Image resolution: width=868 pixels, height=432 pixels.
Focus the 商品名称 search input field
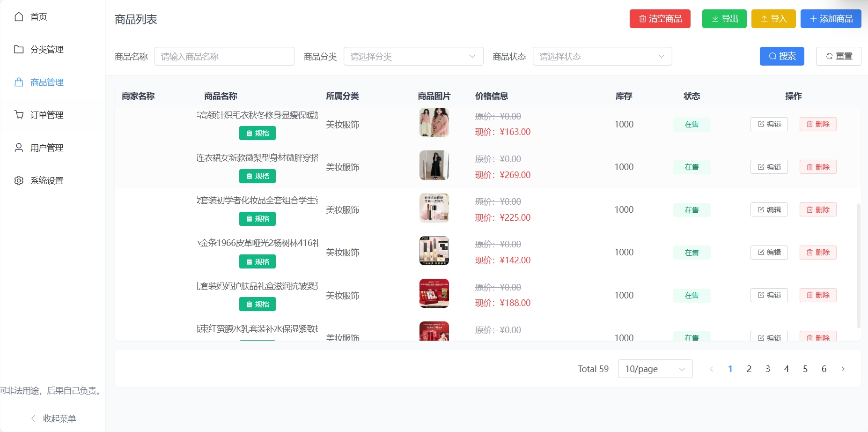224,56
